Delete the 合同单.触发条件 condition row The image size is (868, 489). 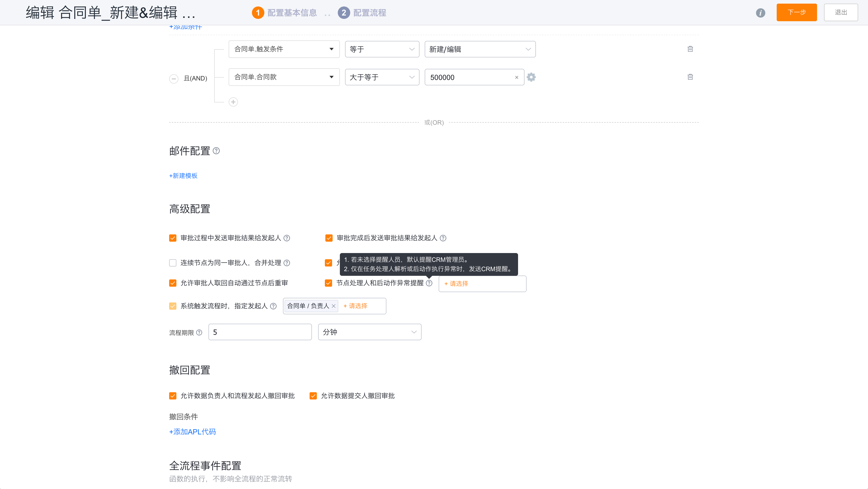[x=690, y=49]
